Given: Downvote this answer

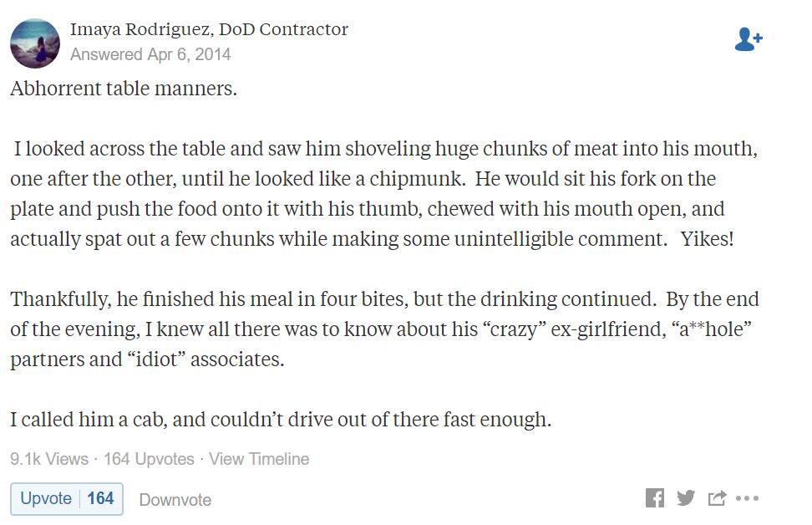Looking at the screenshot, I should pyautogui.click(x=175, y=500).
